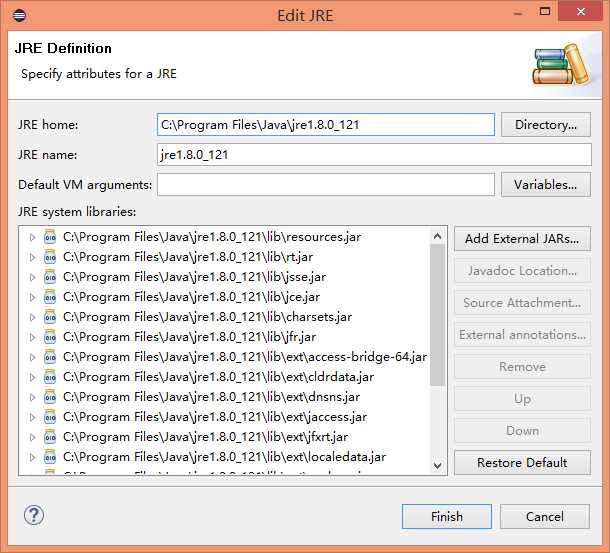Screen dimensions: 610x553
Task: Click the jar icon beside jfr.jar
Action: click(x=50, y=337)
